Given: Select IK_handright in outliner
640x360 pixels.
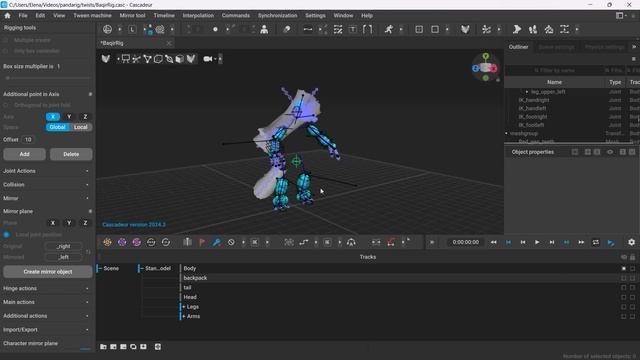Looking at the screenshot, I should coord(534,100).
